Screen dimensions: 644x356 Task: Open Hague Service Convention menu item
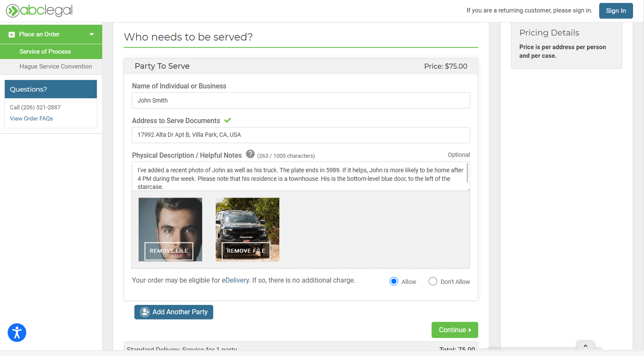pyautogui.click(x=55, y=66)
